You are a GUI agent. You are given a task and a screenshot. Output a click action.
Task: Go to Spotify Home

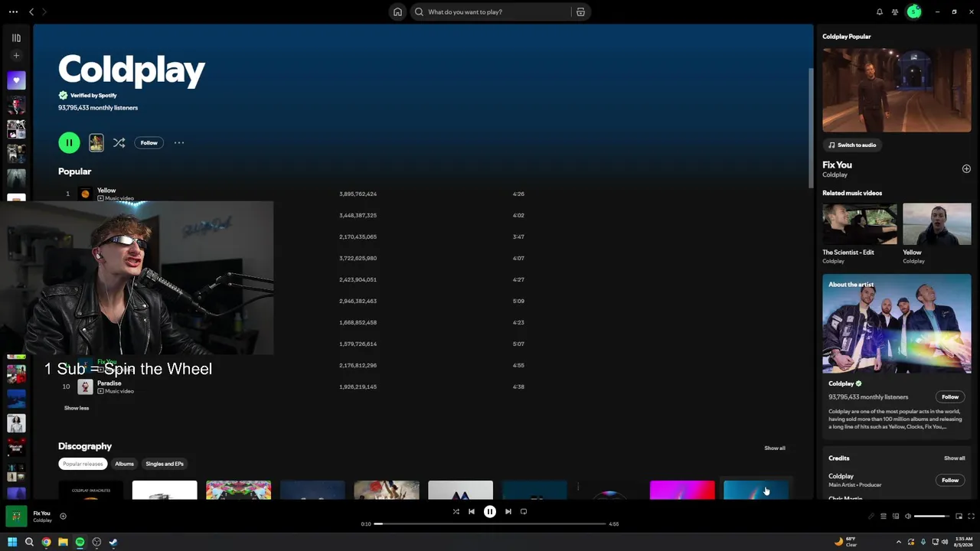(x=397, y=11)
